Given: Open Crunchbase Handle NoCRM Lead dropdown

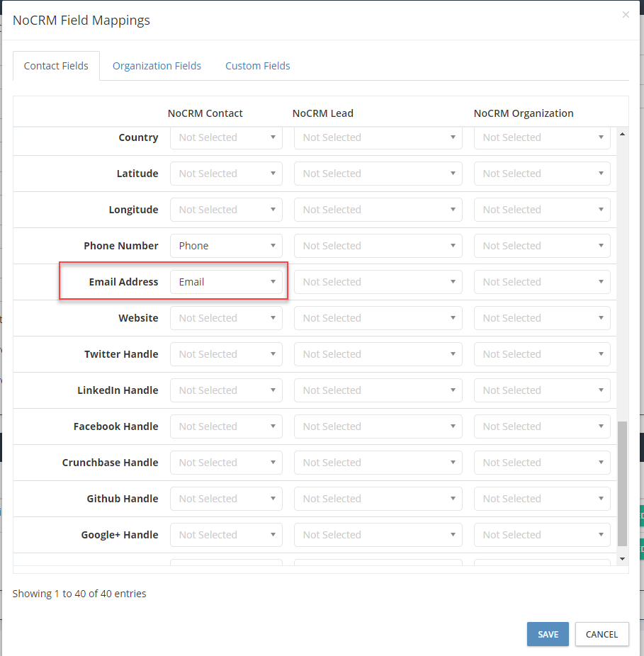Looking at the screenshot, I should click(x=378, y=463).
